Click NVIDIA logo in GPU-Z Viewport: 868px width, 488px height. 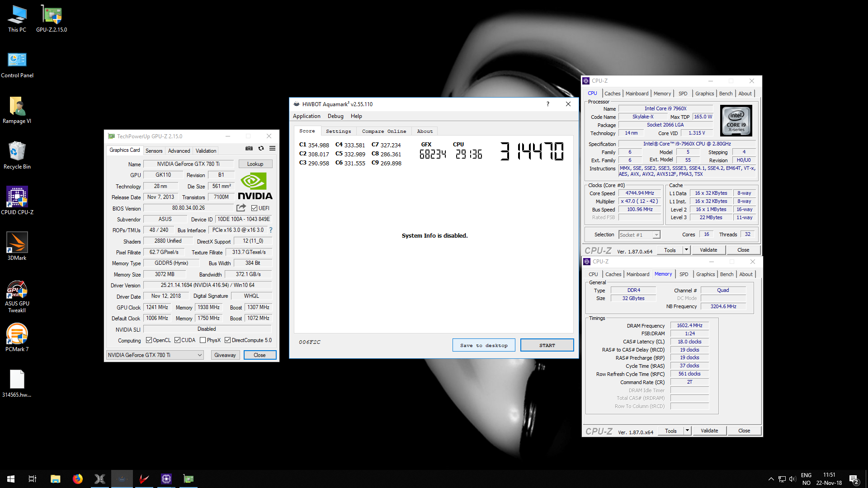(255, 186)
